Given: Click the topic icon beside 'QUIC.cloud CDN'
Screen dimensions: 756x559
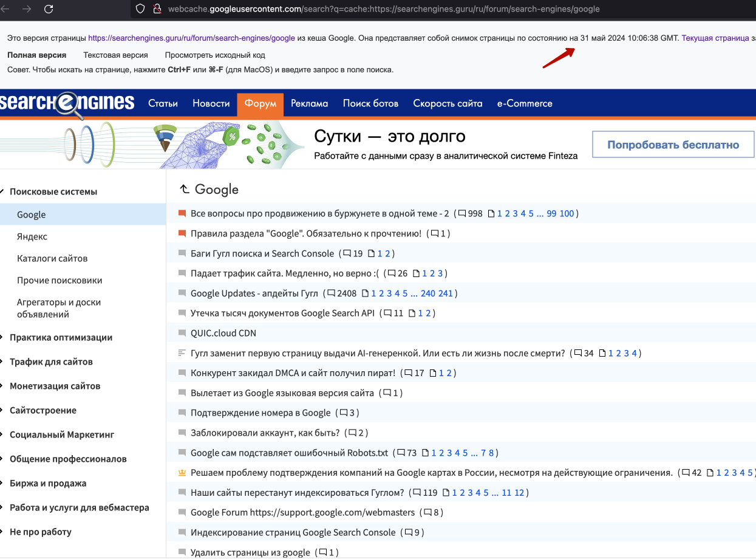Looking at the screenshot, I should pos(182,333).
